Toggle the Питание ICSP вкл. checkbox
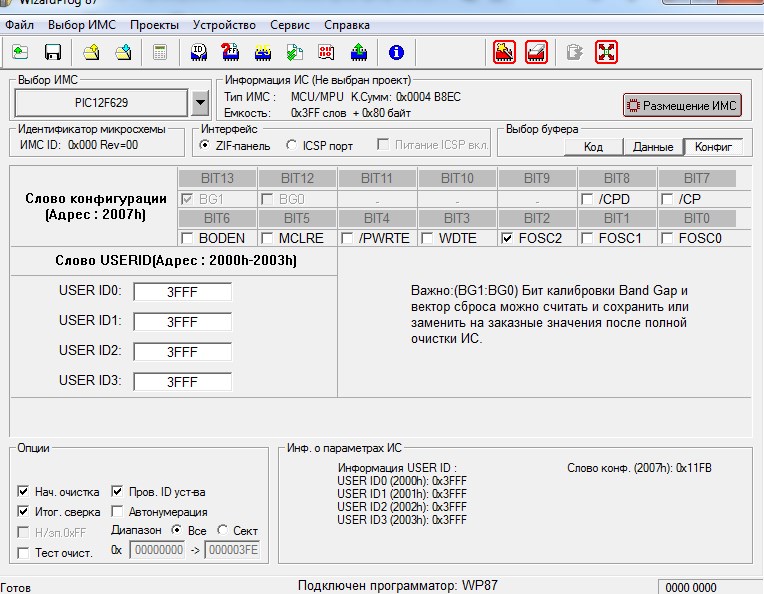Screen dimensions: 764x594 pos(383,145)
